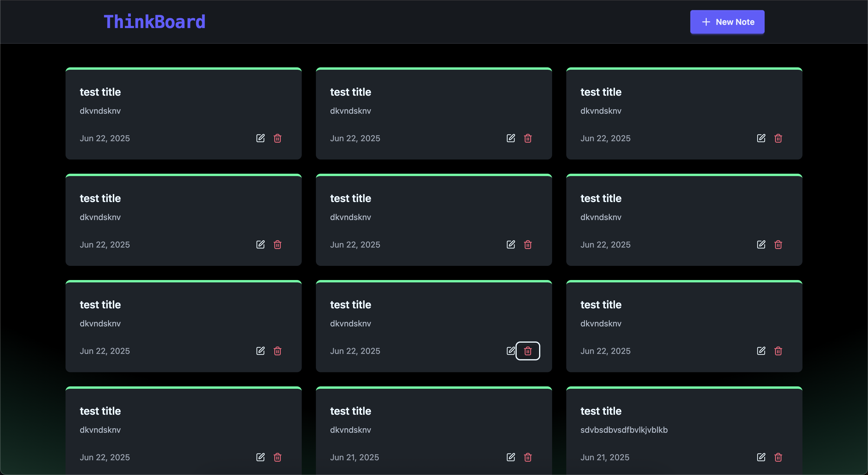Edit the bottom-left note dated Jun 22, 2025
The width and height of the screenshot is (868, 475).
(x=260, y=457)
